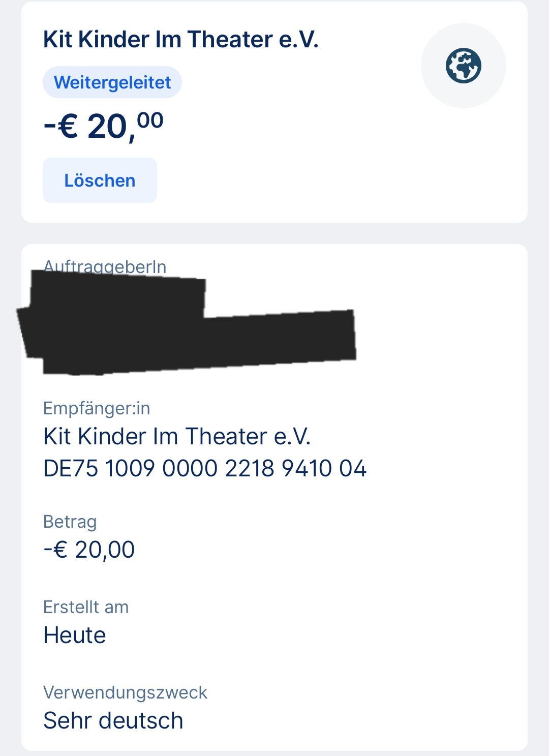Tap the empty area right of Löschen
This screenshot has width=549, height=756.
tap(330, 180)
